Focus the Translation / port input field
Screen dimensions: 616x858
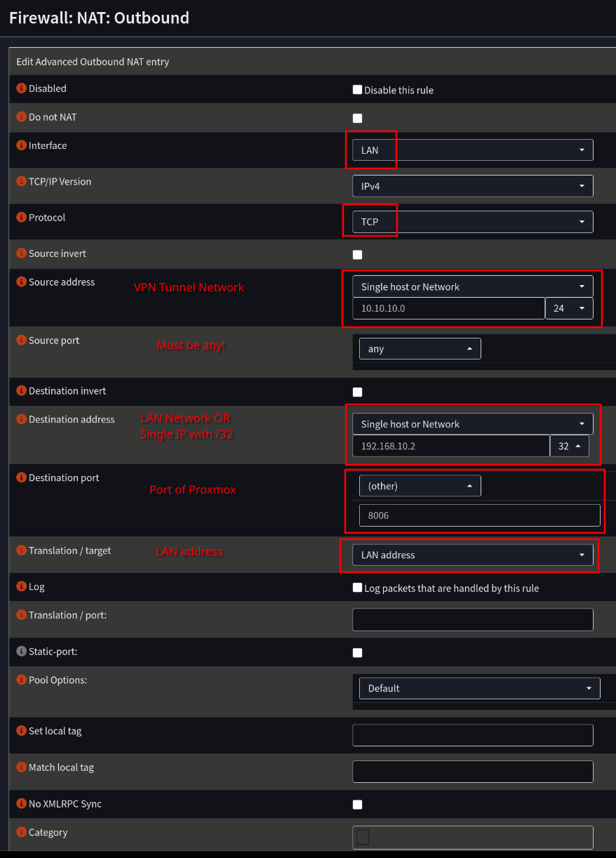click(472, 619)
